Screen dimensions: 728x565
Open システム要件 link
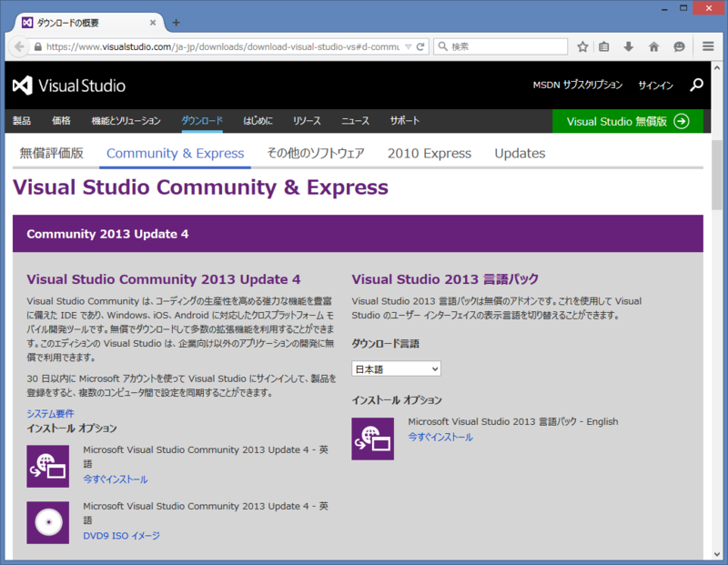point(50,413)
